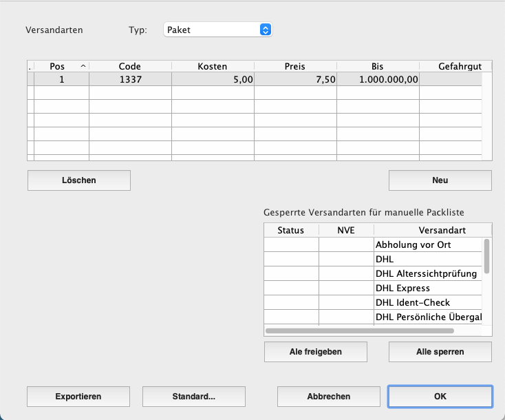
Task: Click the Kosten column header
Action: (212, 66)
